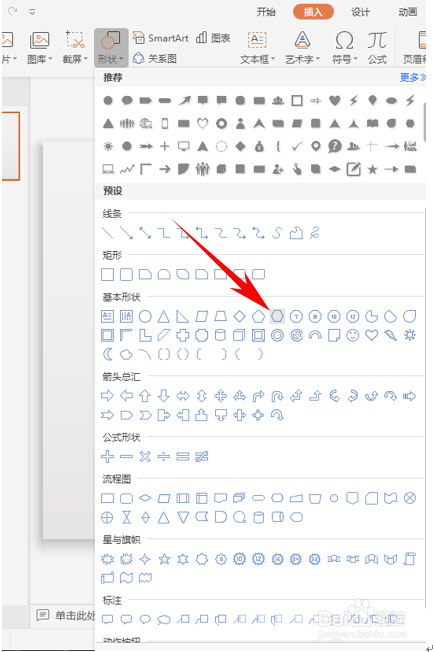Select the no-symbol basic shape
Image resolution: width=435 pixels, height=652 pixels.
[x=297, y=335]
